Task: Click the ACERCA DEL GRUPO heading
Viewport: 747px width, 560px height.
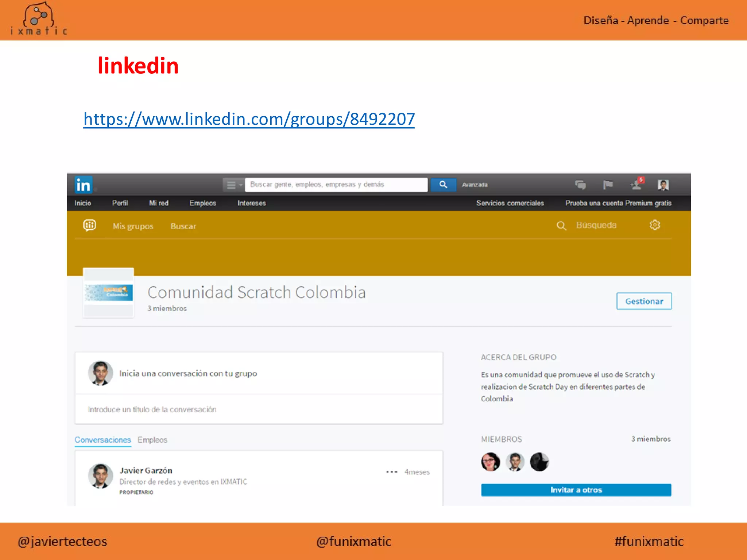Action: (x=519, y=357)
